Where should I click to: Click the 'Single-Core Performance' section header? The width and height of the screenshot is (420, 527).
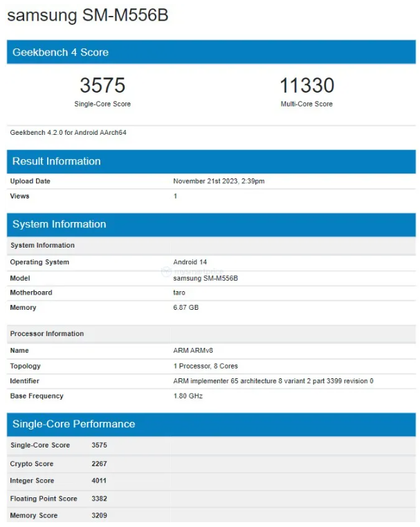(x=211, y=424)
